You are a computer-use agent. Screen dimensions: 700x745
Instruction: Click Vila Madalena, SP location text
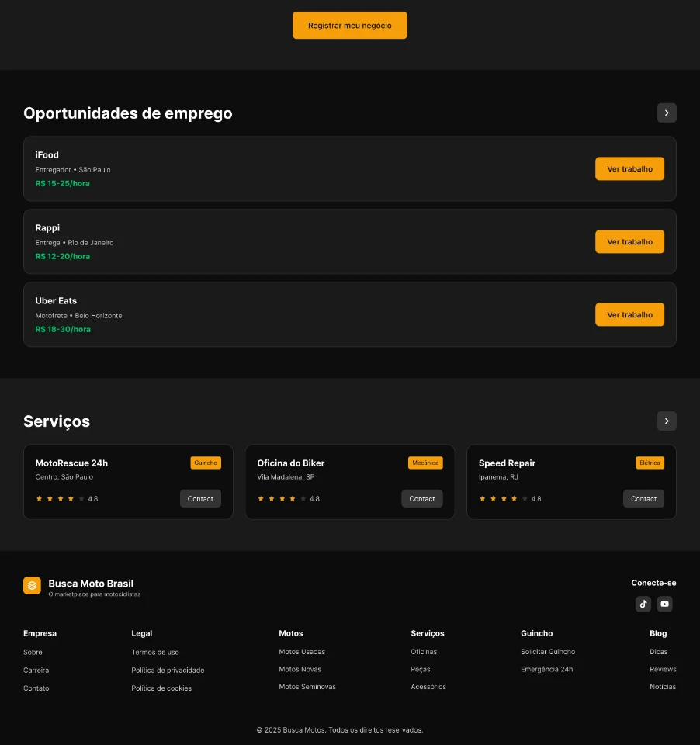click(286, 477)
